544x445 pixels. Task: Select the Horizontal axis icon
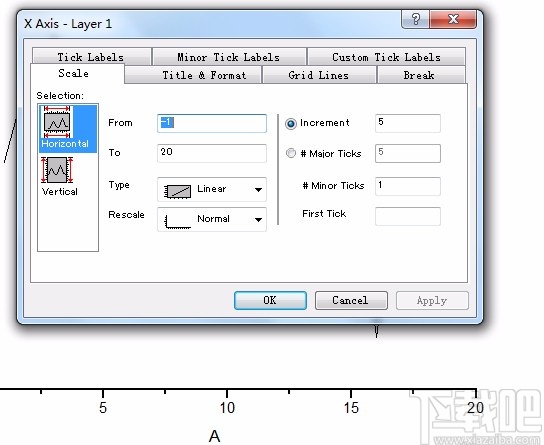coord(57,122)
